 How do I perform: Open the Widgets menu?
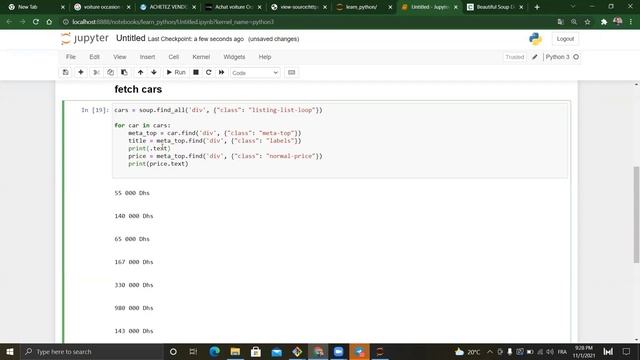tap(234, 57)
